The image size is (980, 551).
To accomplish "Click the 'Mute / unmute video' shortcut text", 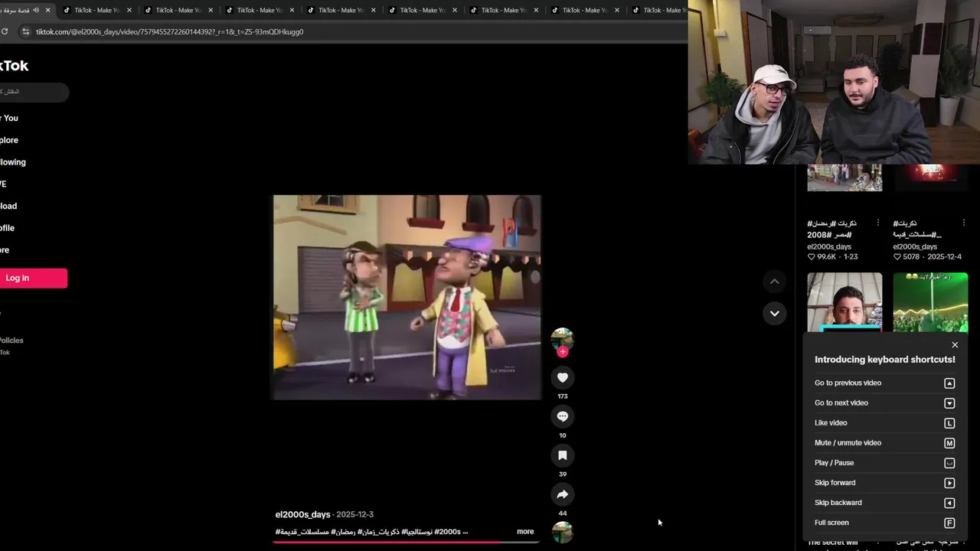I will tap(848, 442).
